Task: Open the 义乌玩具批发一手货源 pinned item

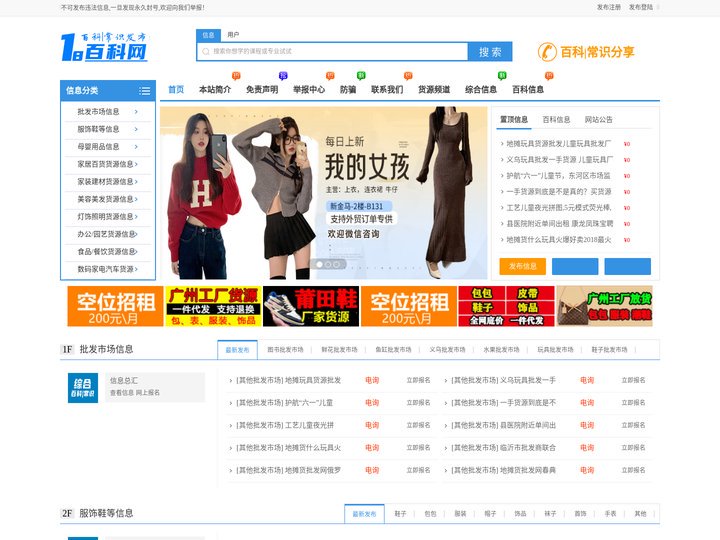Action: pos(559,160)
